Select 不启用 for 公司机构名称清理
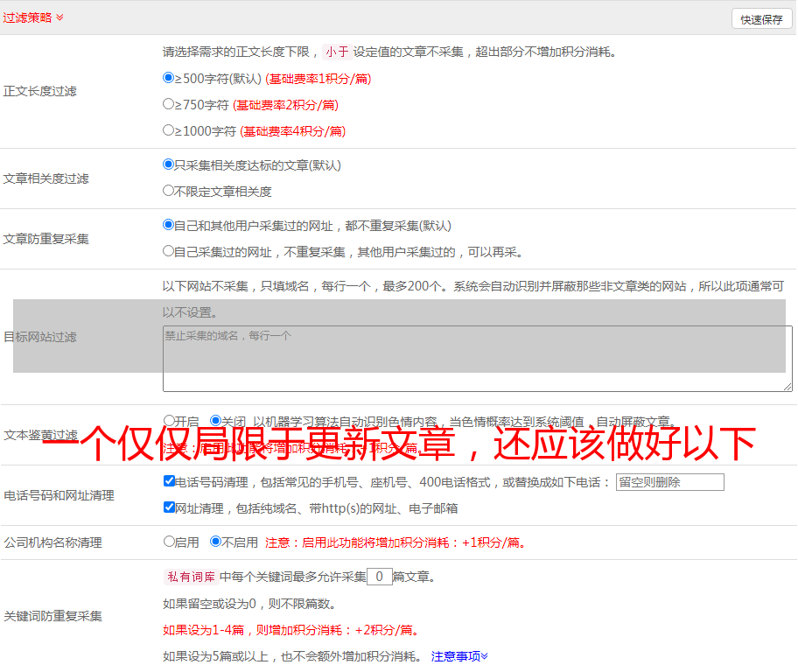 pyautogui.click(x=215, y=542)
